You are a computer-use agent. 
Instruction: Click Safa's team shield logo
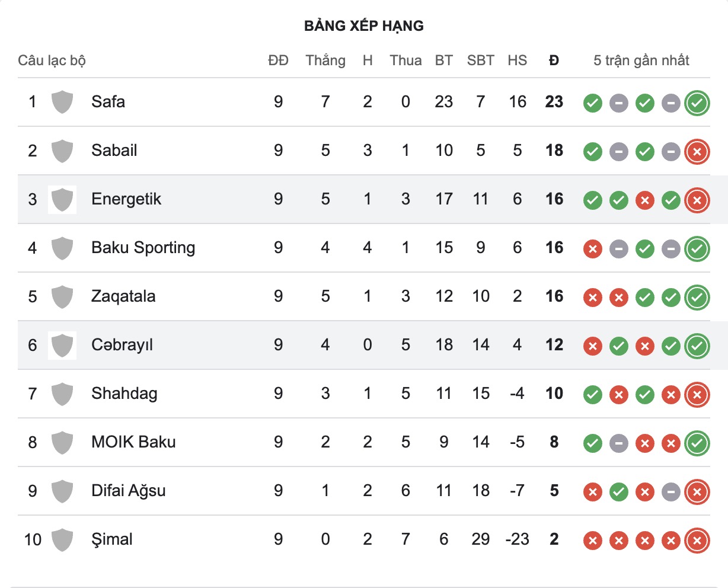[62, 102]
